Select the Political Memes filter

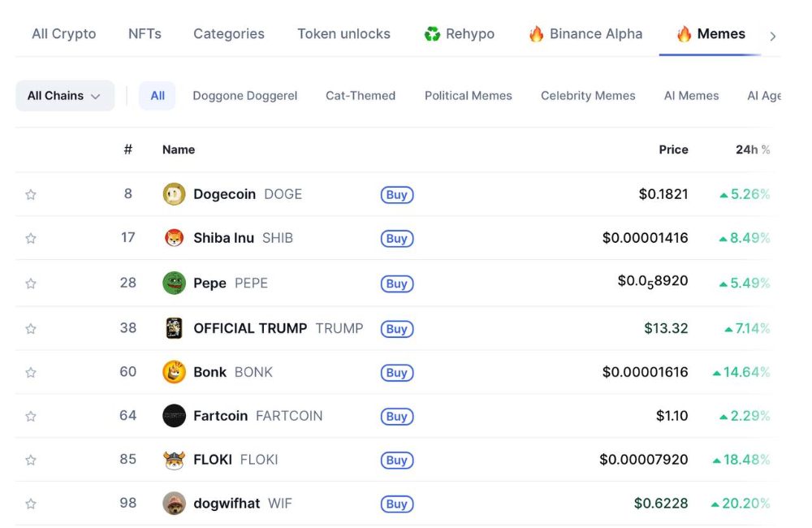[469, 96]
